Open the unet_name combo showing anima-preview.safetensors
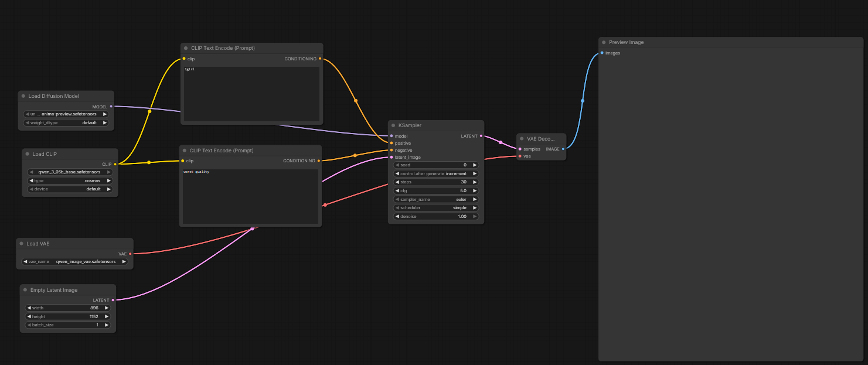 66,114
